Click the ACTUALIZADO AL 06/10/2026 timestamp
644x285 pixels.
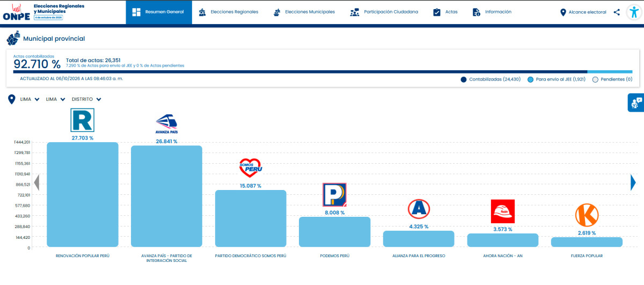[x=71, y=79]
